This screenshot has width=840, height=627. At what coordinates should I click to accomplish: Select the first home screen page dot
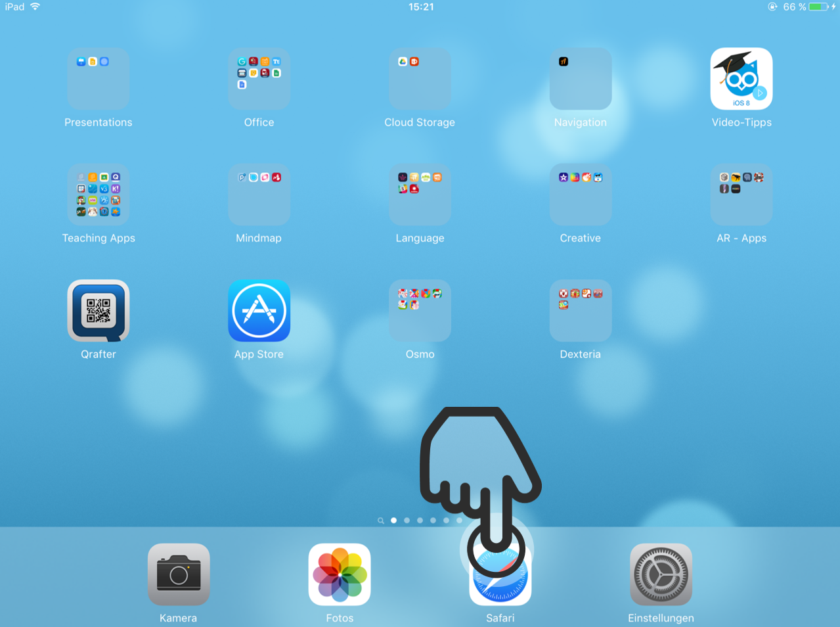pos(393,521)
